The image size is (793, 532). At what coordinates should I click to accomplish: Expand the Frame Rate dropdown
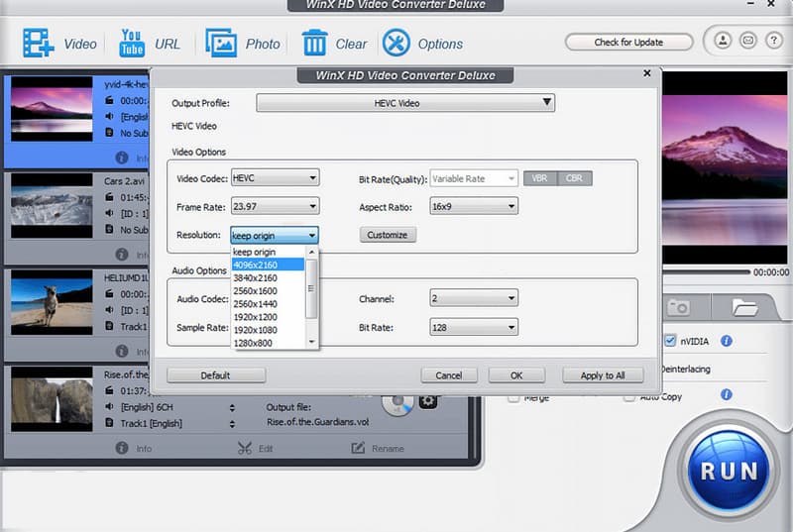(x=275, y=206)
